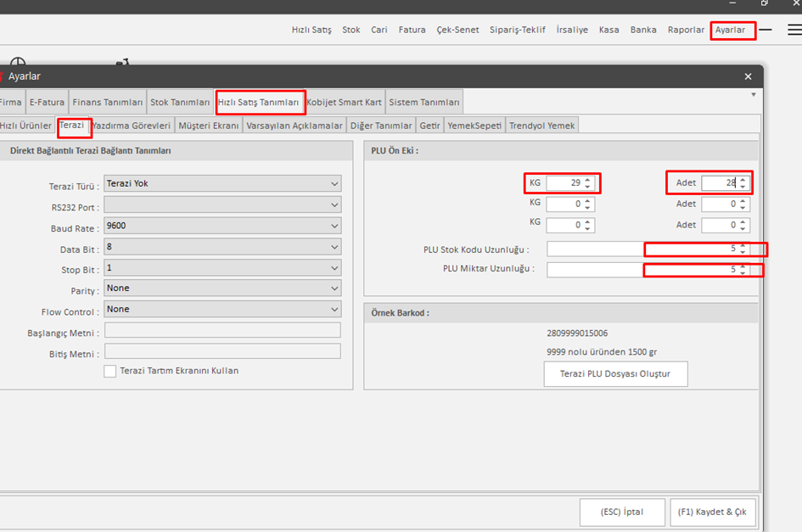This screenshot has height=532, width=802.
Task: Open the Stok menu
Action: (x=351, y=30)
